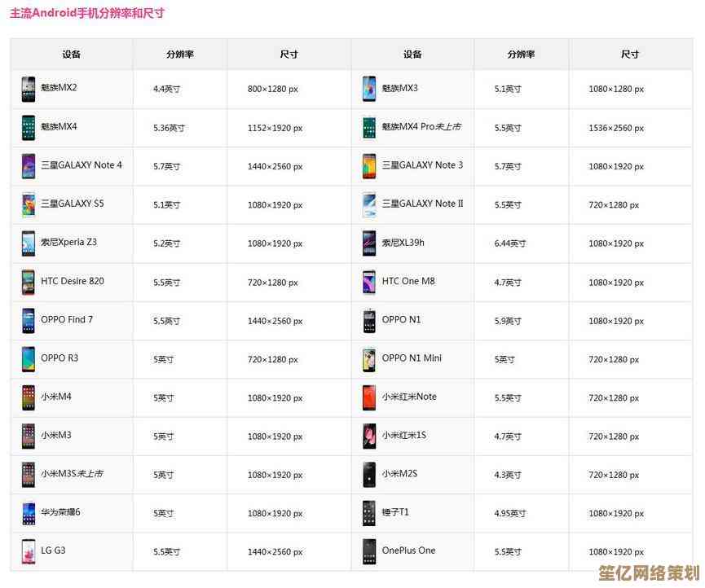Click the page title 主流Android手机分辨率和尺寸
Screen dimensions: 705x588
(x=87, y=14)
